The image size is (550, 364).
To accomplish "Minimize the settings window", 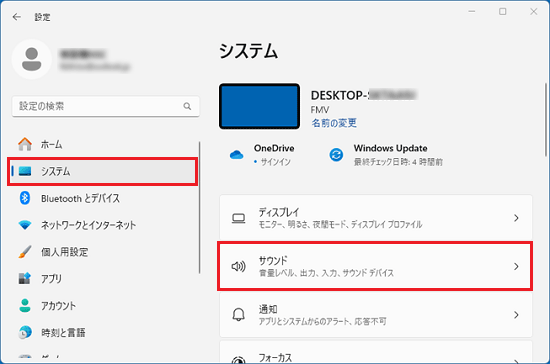I will pos(472,12).
